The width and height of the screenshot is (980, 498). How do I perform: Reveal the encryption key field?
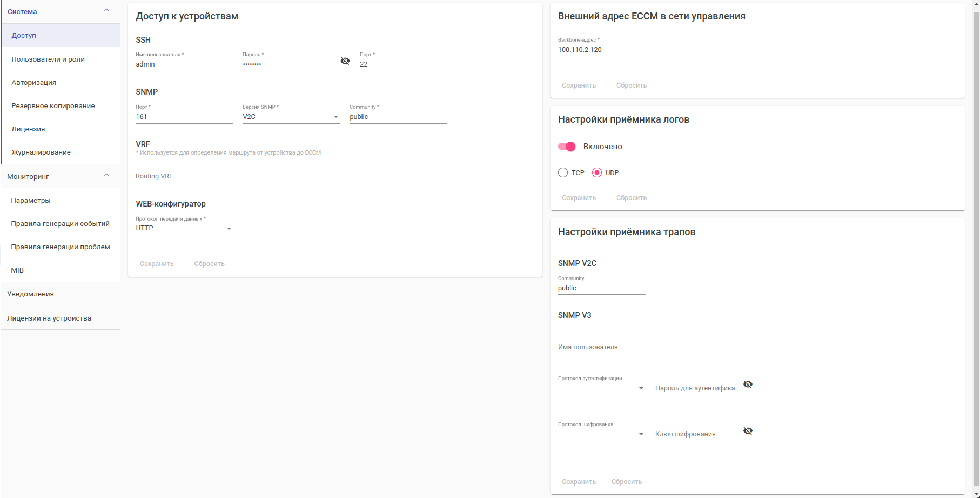(748, 431)
